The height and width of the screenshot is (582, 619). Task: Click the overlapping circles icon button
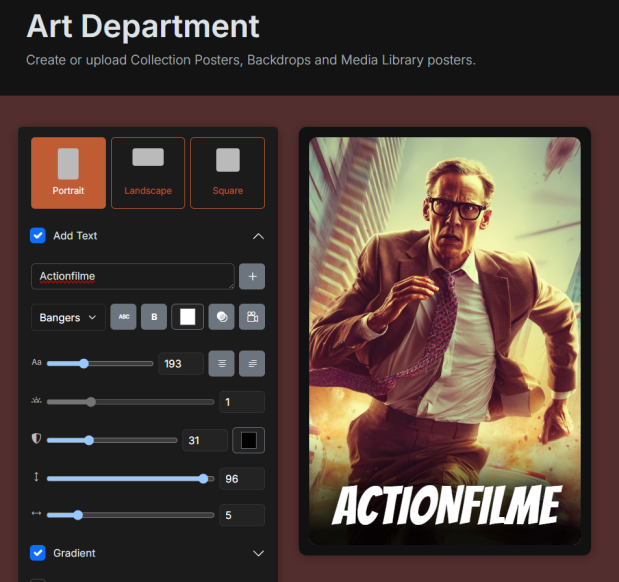click(x=220, y=317)
